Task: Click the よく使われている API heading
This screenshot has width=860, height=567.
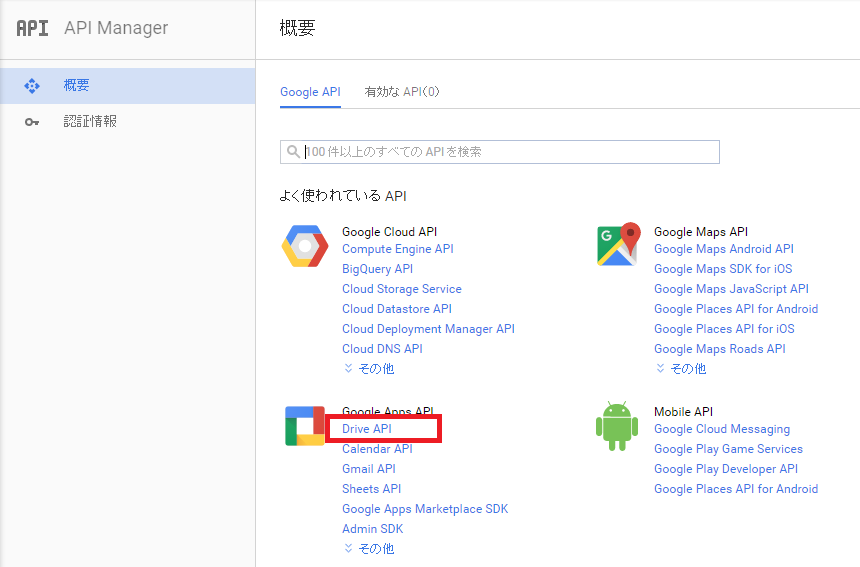Action: pyautogui.click(x=343, y=196)
